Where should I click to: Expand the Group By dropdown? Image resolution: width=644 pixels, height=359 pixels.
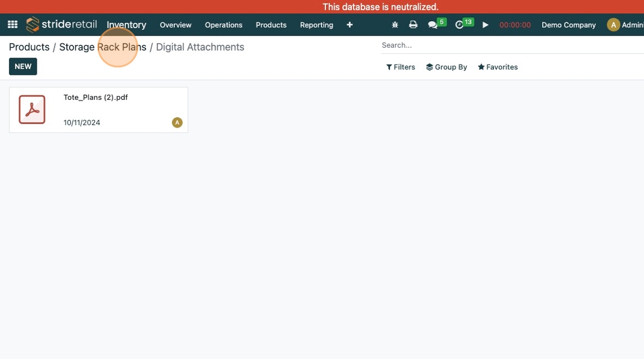(x=446, y=67)
